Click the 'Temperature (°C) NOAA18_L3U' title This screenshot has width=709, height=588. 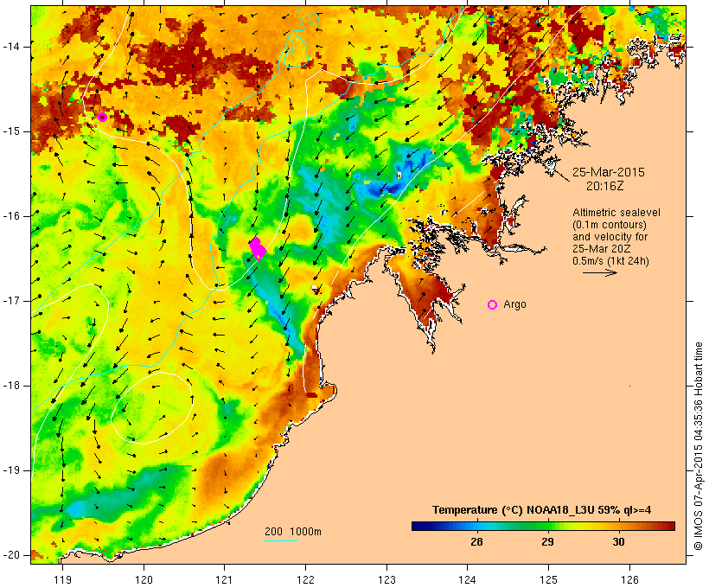(x=542, y=510)
